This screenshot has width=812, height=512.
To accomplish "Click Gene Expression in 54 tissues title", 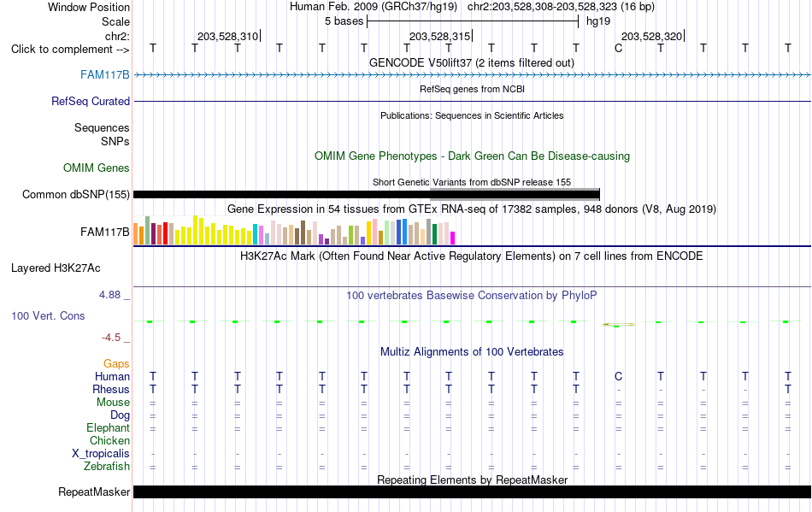I will point(472,209).
